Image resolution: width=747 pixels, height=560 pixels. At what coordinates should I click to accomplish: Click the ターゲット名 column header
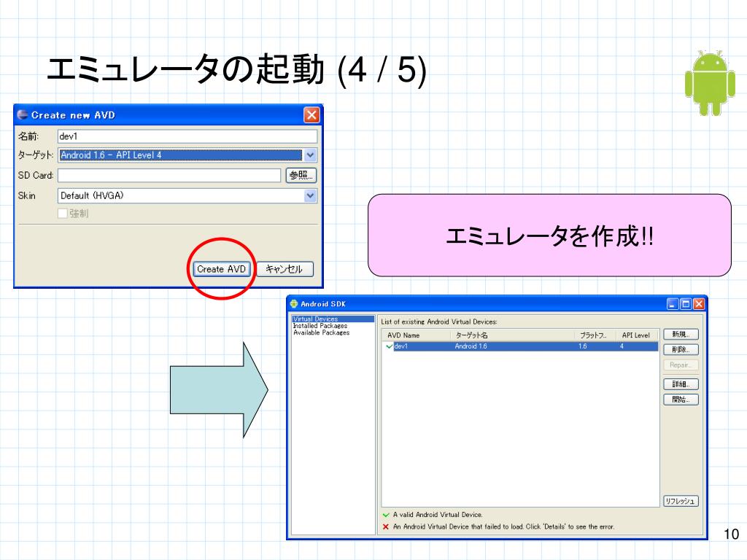[512, 335]
